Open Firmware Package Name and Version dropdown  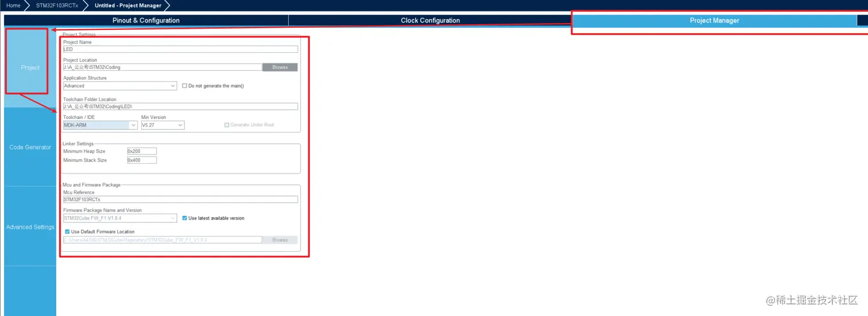click(x=120, y=218)
